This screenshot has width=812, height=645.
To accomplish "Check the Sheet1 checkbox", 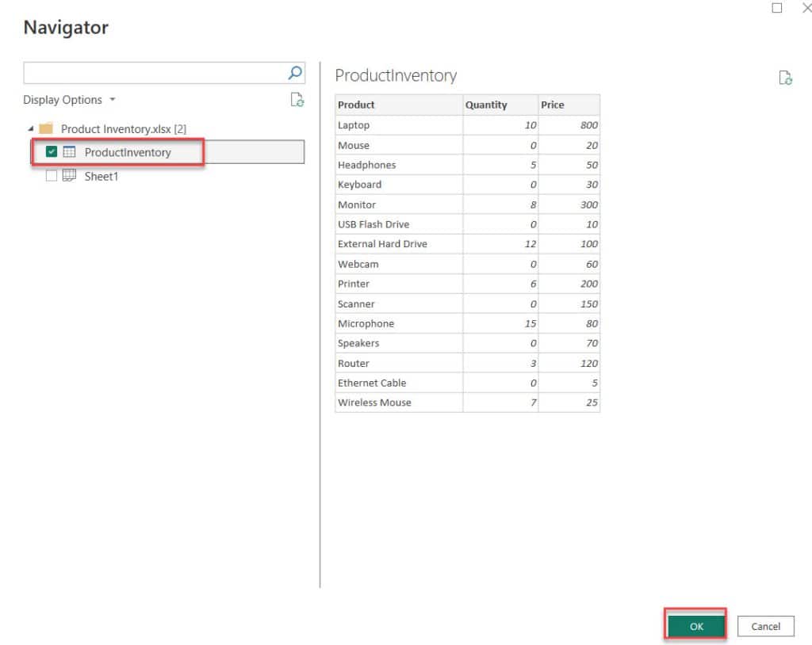I will (52, 176).
